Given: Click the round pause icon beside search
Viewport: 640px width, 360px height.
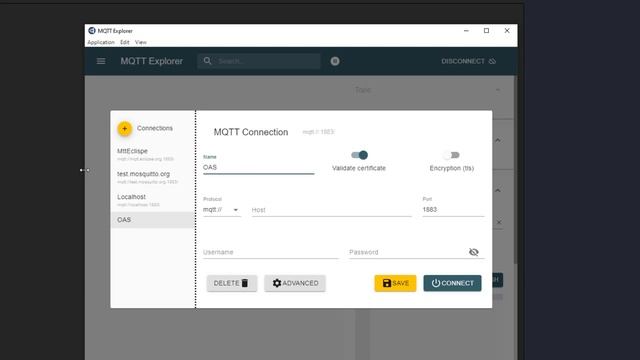Looking at the screenshot, I should point(335,61).
